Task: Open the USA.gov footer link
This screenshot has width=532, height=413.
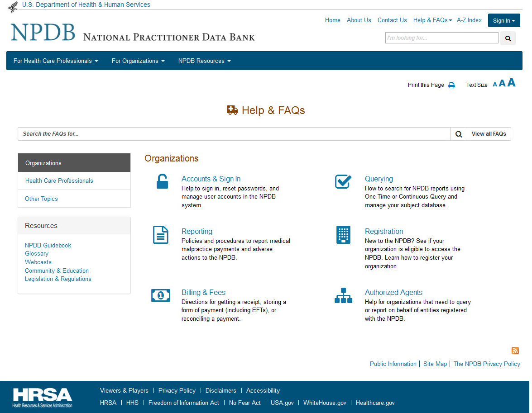Action: (282, 403)
